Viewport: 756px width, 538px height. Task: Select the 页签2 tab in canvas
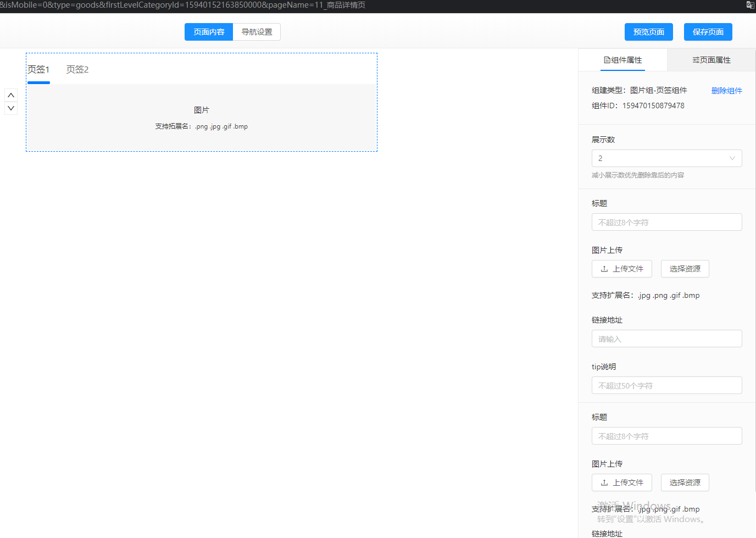77,69
